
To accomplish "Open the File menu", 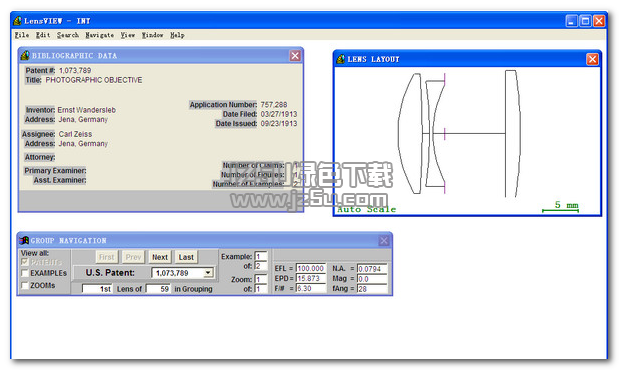I will 22,35.
